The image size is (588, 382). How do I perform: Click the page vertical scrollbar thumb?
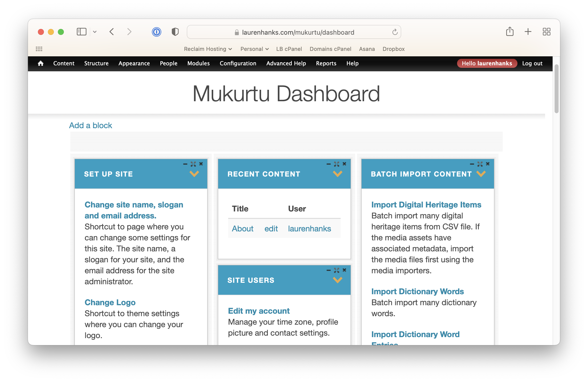click(x=556, y=89)
